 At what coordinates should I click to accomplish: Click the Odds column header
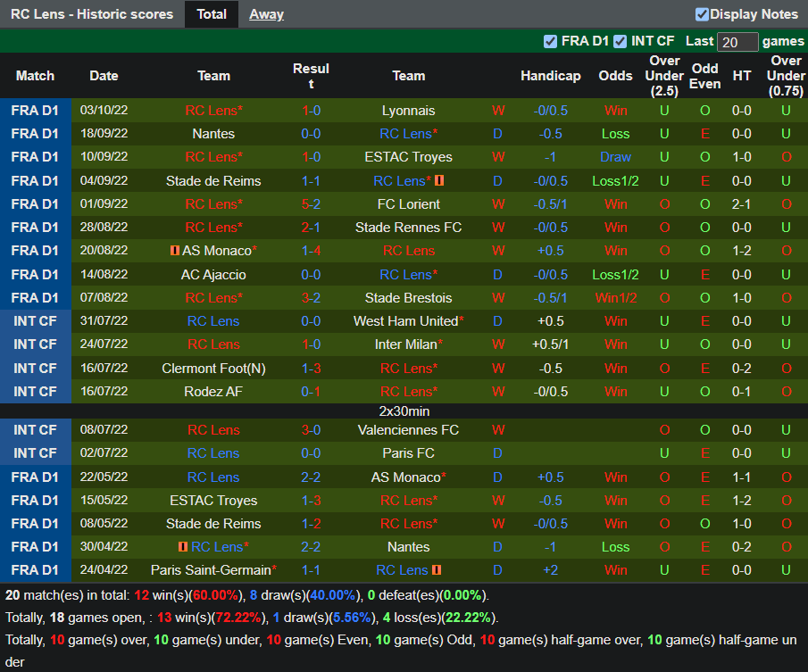(x=615, y=76)
